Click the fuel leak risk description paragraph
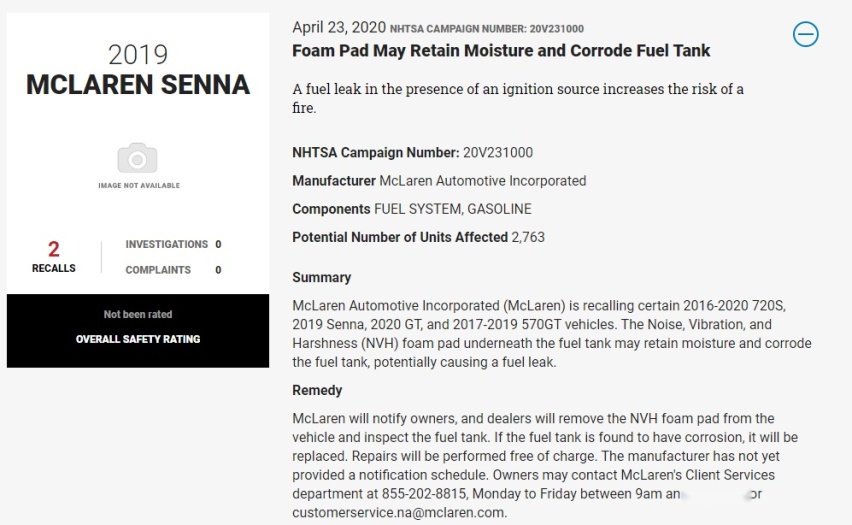Viewport: 852px width, 525px height. click(x=518, y=98)
